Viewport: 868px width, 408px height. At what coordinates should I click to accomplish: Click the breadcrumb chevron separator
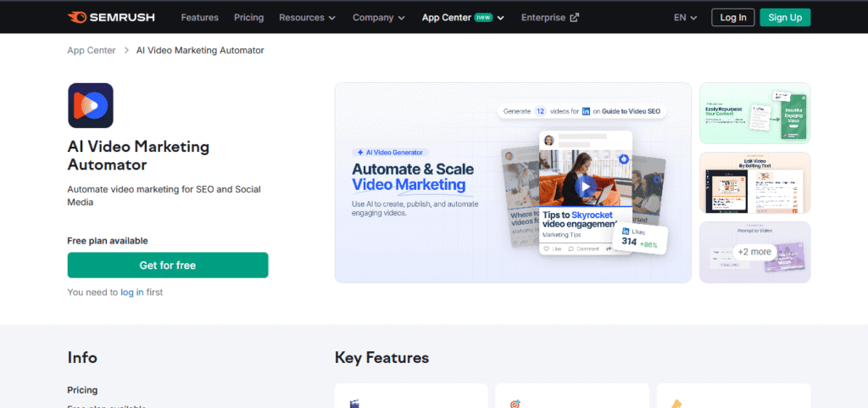pyautogui.click(x=126, y=50)
